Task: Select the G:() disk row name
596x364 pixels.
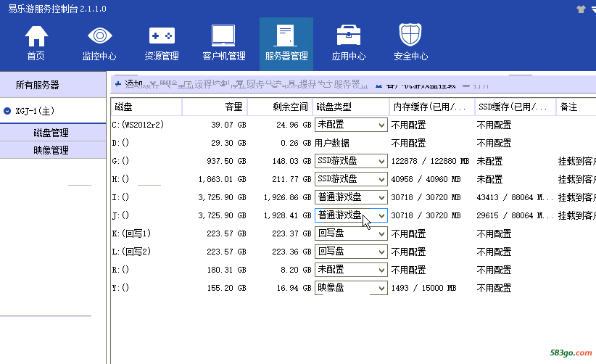Action: pos(120,161)
